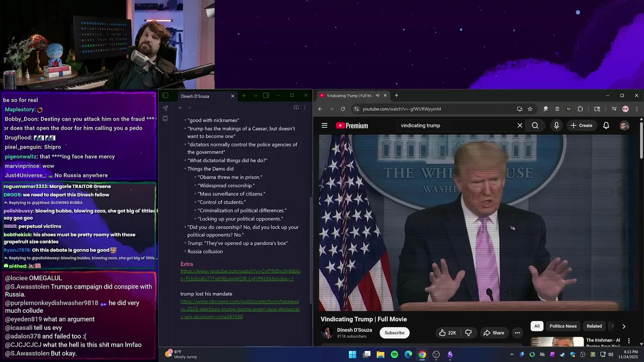Image resolution: width=644 pixels, height=362 pixels.
Task: Open options for The Irishman video
Action: tap(628, 341)
